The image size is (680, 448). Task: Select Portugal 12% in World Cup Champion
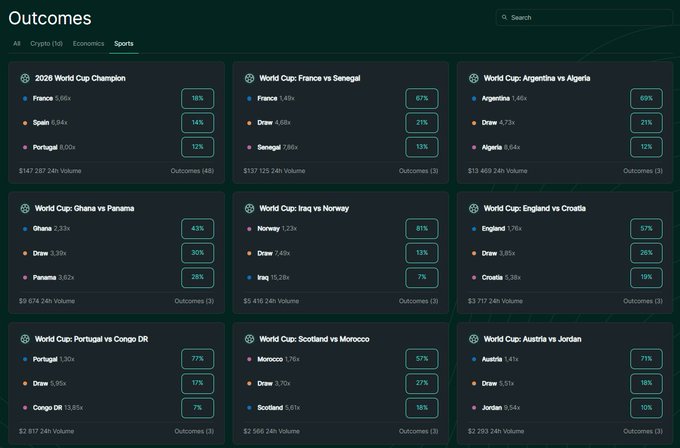197,147
